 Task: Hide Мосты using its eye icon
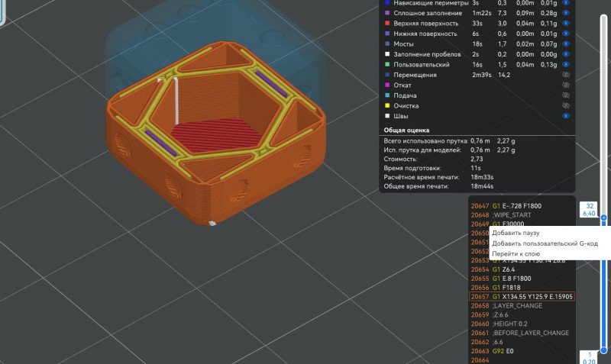pos(566,44)
